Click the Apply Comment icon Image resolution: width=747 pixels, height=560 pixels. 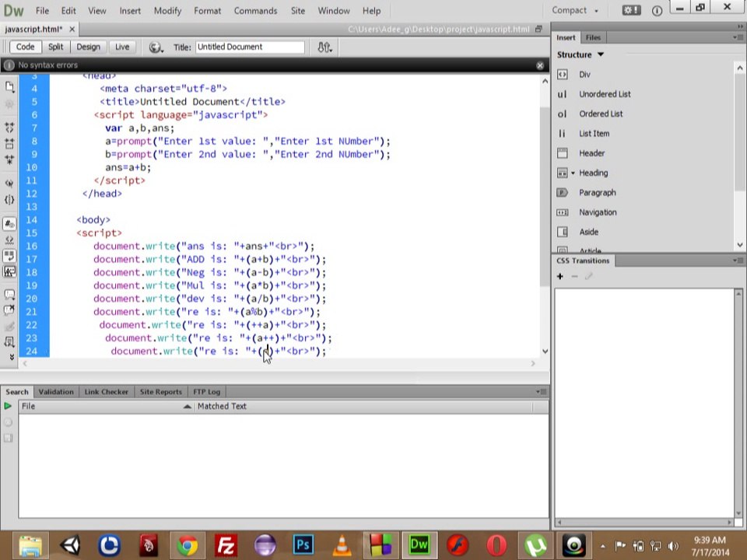pyautogui.click(x=9, y=294)
